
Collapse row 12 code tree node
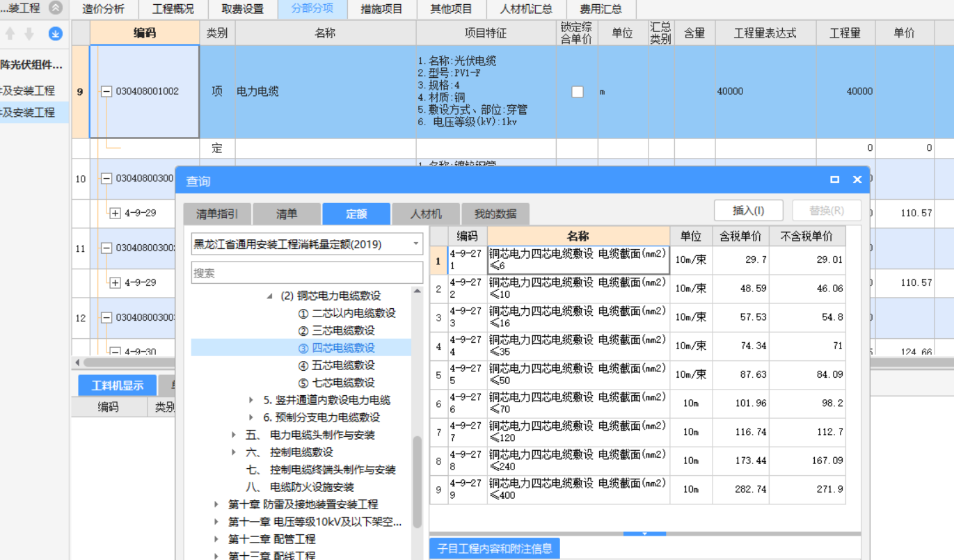tap(106, 317)
